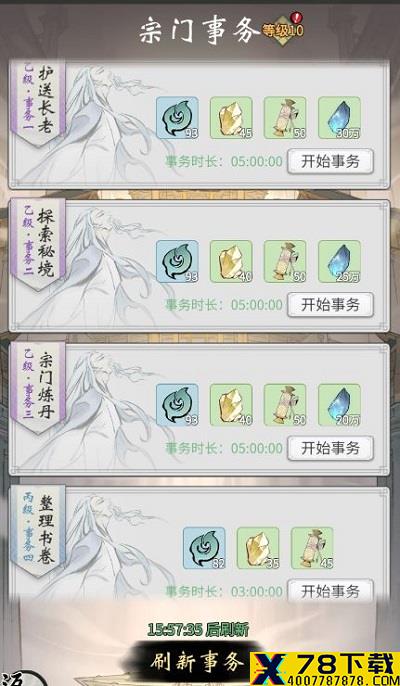400x686 pixels.
Task: Start the 探索秘境 task
Action: click(330, 305)
